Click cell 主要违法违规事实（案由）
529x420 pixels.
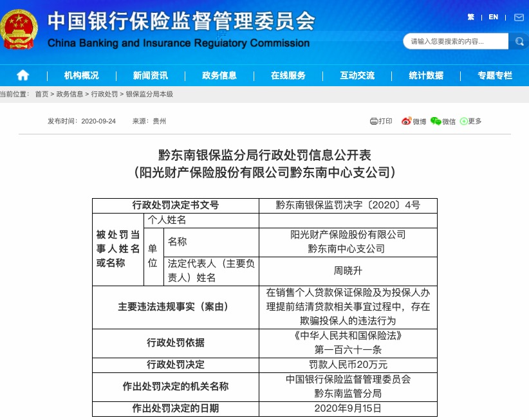(176, 307)
